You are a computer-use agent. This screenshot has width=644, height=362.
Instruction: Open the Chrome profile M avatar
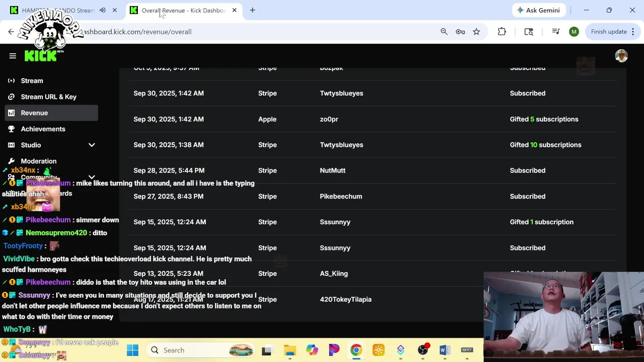574,32
